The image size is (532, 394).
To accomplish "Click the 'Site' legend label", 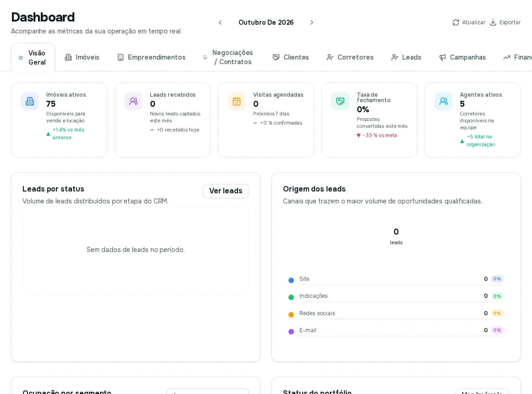I will [x=305, y=279].
